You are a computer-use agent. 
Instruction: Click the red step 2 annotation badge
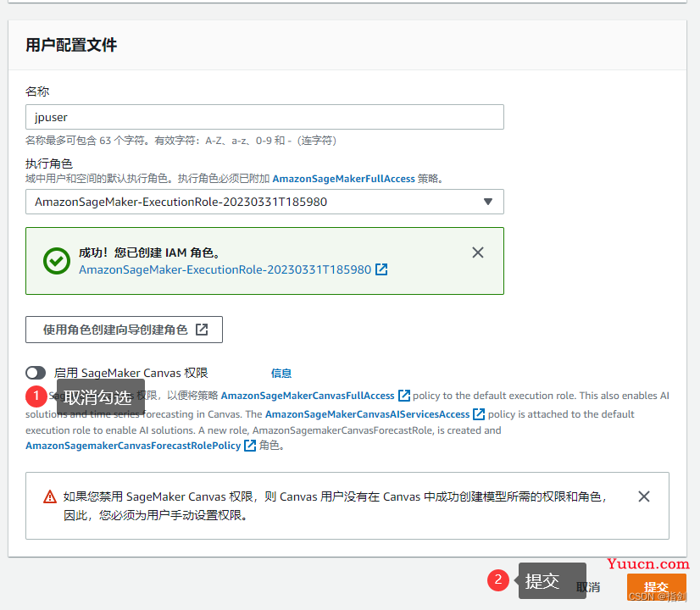point(497,580)
